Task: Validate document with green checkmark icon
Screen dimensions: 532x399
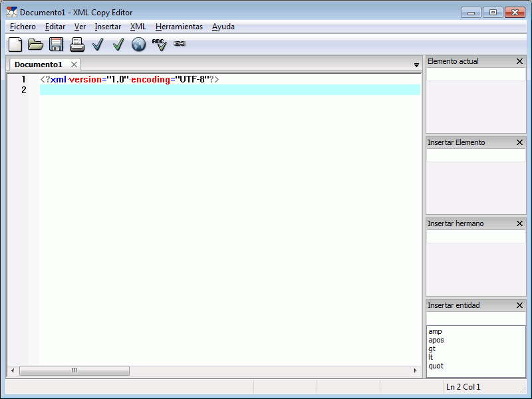Action: (118, 45)
